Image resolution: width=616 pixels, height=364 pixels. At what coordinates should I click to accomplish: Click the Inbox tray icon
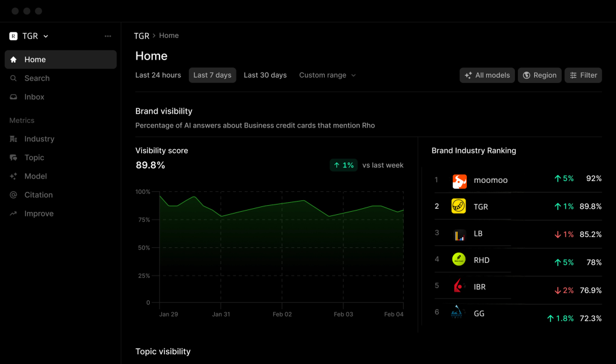(x=13, y=97)
